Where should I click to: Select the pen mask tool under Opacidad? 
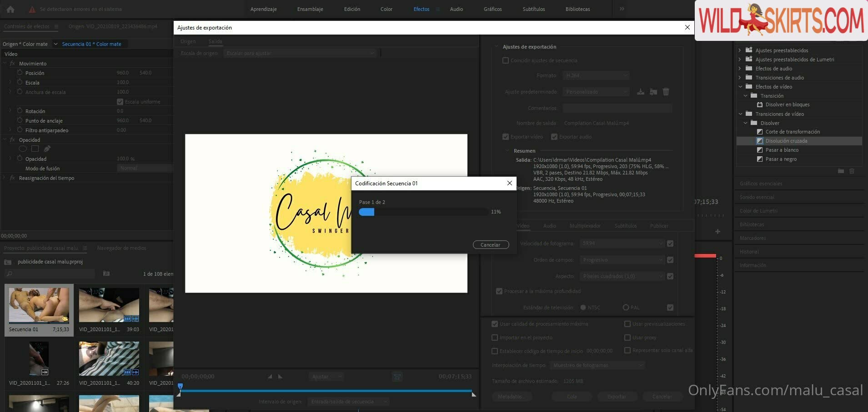point(47,149)
